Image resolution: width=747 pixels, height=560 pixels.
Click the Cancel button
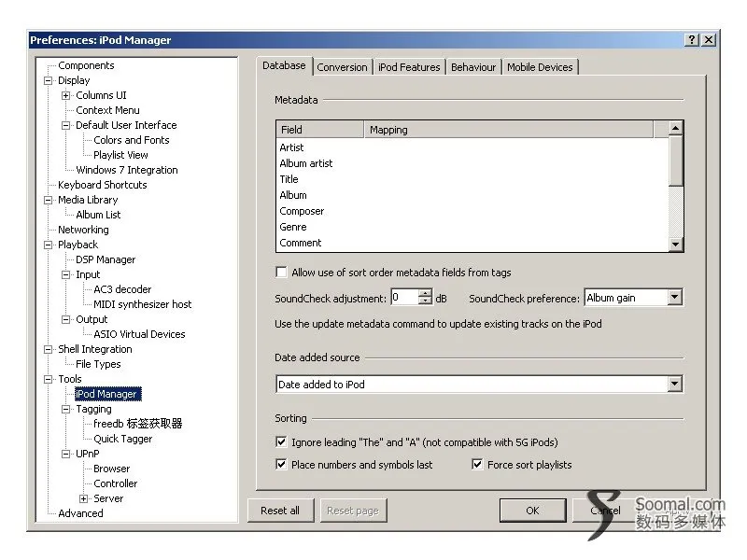[605, 511]
